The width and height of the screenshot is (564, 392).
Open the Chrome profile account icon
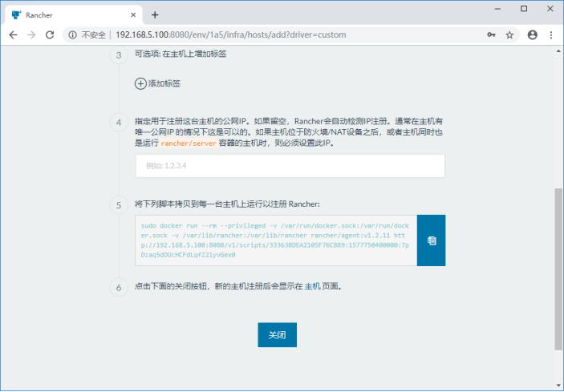tap(533, 34)
